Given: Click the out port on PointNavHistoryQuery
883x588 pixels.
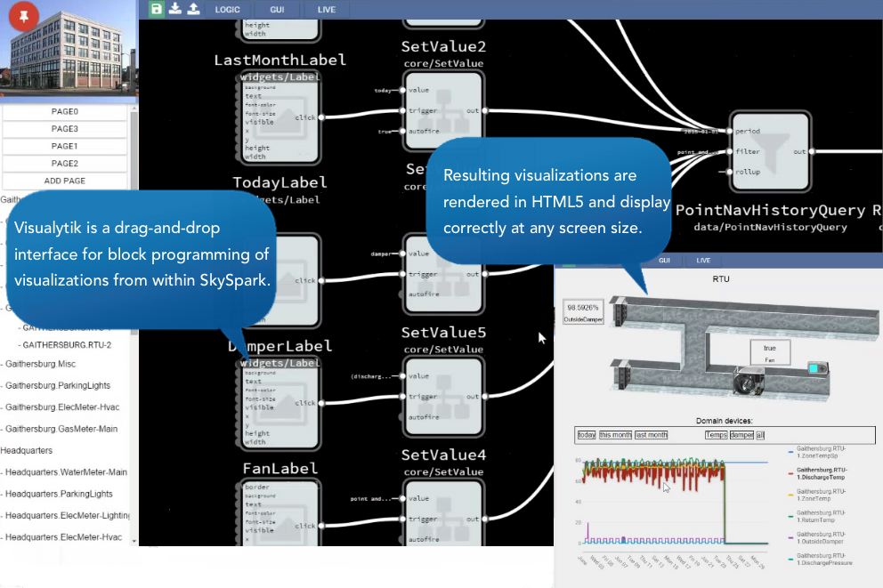Looking at the screenshot, I should pos(812,151).
